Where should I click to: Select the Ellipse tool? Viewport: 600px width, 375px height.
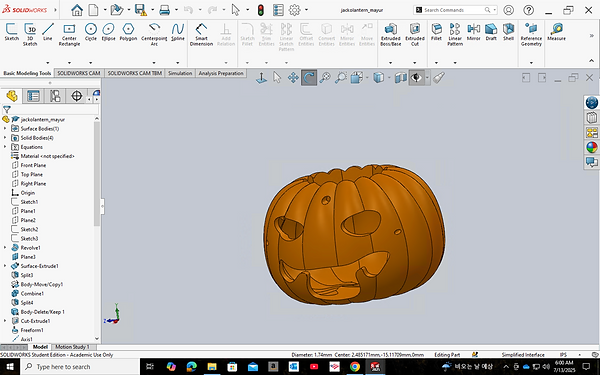[x=108, y=31]
